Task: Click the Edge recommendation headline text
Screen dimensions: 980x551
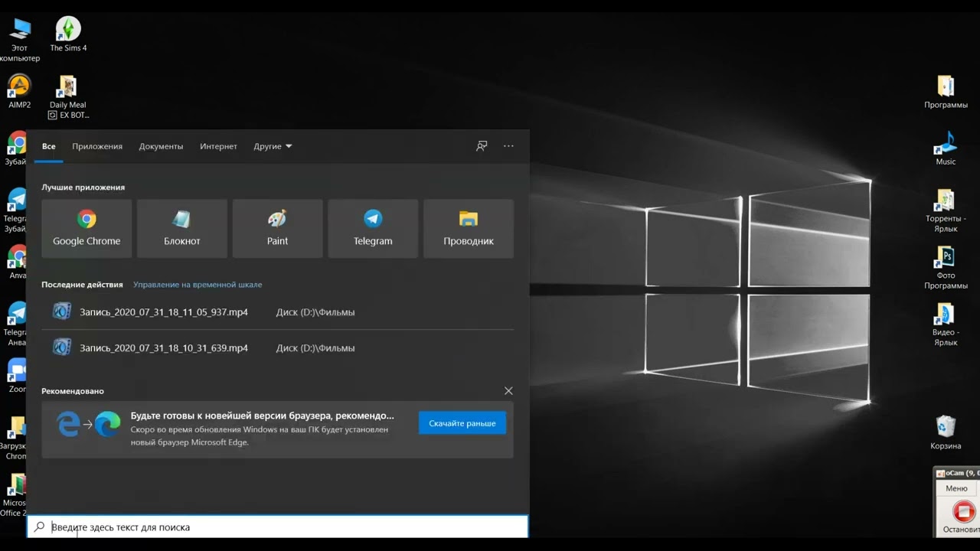Action: point(263,416)
